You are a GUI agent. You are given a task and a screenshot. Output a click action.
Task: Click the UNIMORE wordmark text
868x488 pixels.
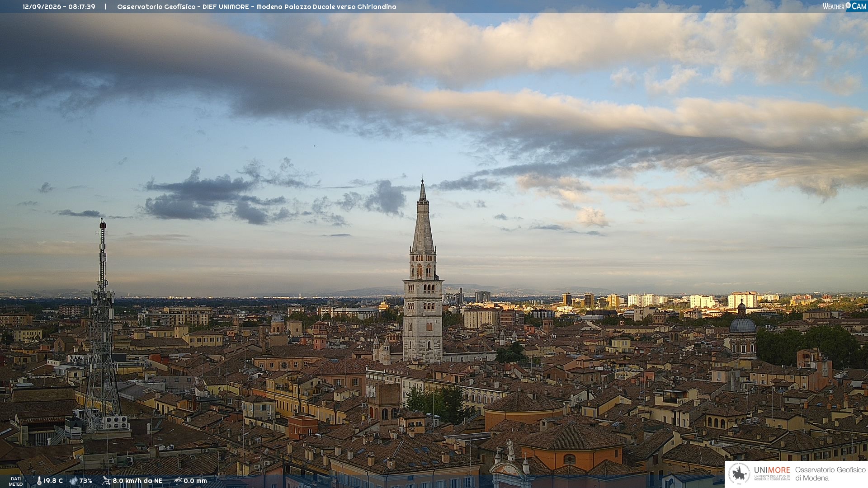[772, 470]
